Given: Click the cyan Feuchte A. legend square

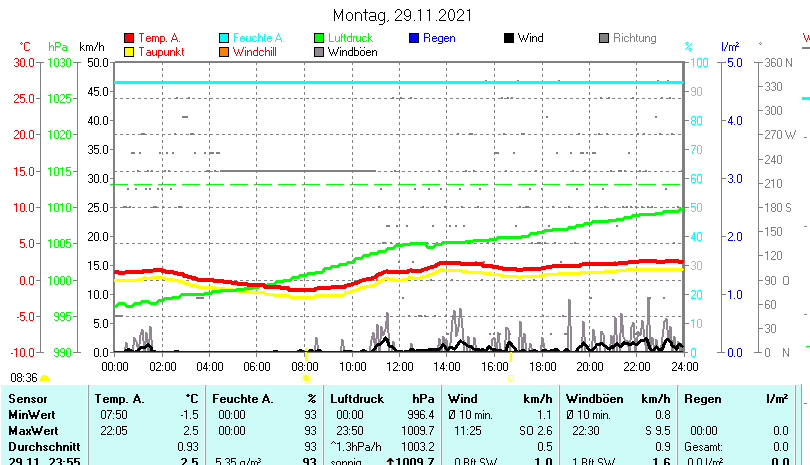Looking at the screenshot, I should [x=224, y=38].
